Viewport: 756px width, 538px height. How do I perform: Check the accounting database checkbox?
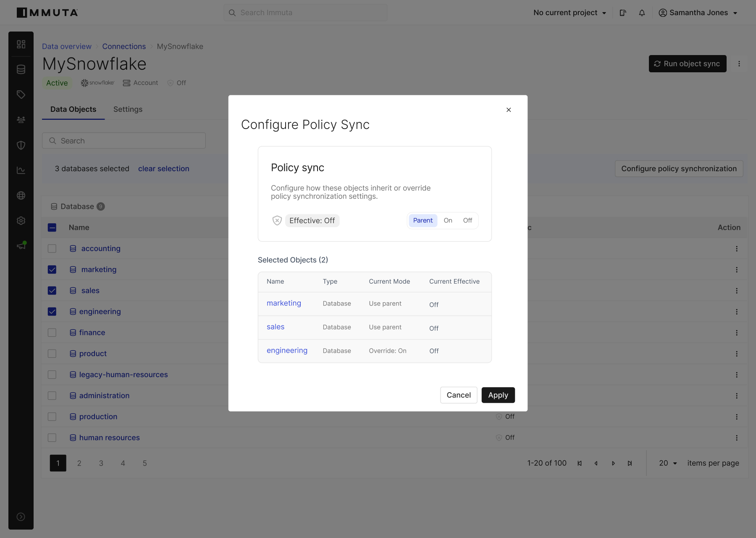coord(52,248)
